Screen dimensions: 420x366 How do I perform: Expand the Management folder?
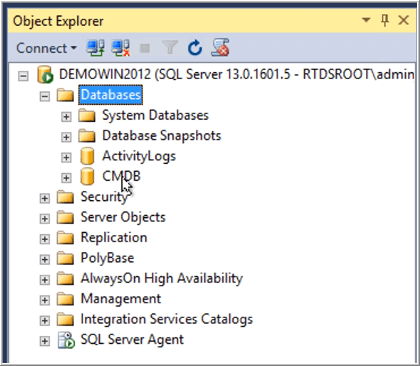44,300
